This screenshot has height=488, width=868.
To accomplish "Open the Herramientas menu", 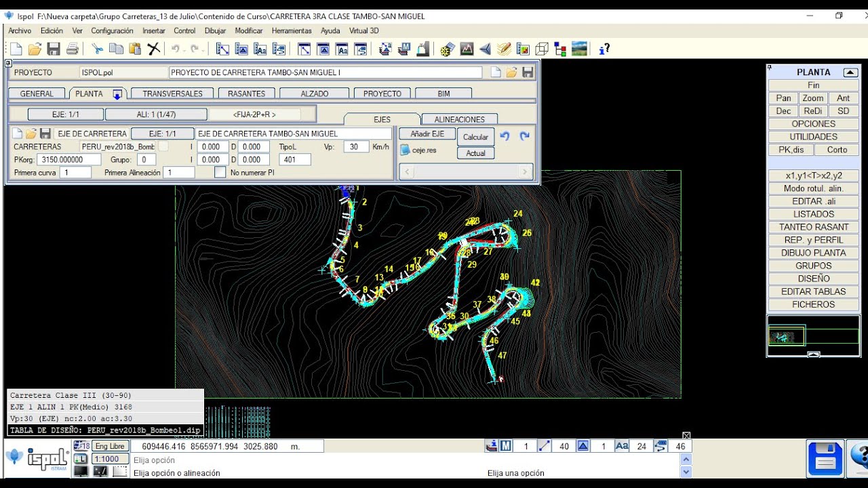I will click(292, 30).
